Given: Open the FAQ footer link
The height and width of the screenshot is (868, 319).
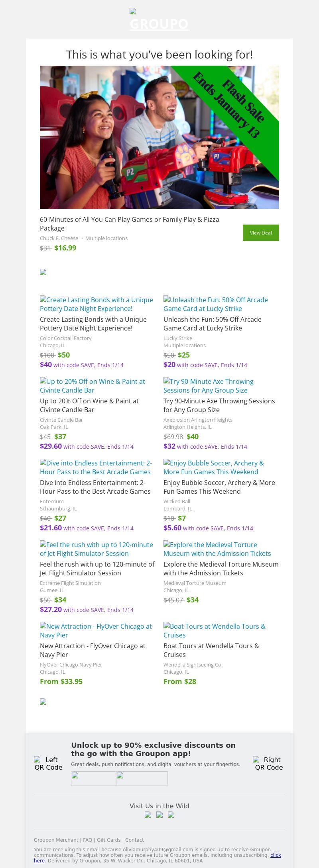Looking at the screenshot, I should tap(87, 840).
